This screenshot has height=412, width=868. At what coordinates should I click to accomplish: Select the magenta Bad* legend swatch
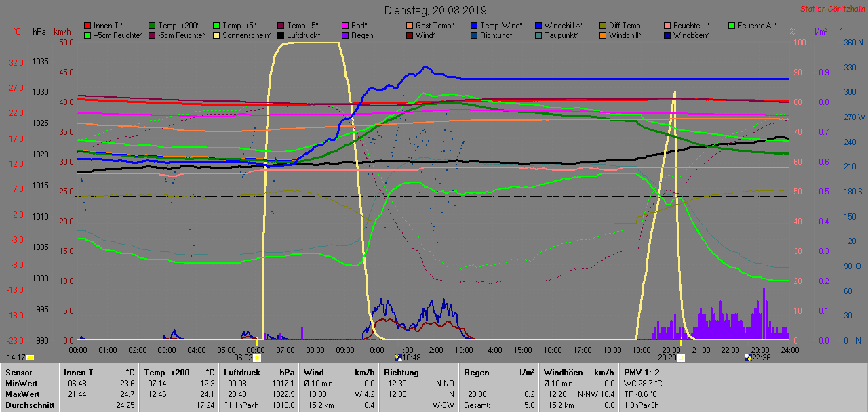(345, 26)
